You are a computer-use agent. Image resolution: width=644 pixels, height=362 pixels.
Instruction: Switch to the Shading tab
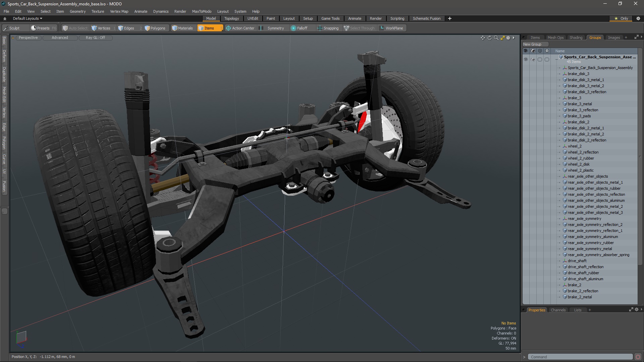pyautogui.click(x=576, y=38)
